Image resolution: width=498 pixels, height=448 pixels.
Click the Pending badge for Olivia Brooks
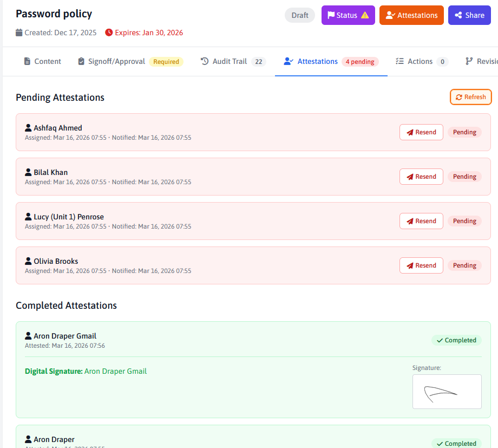464,265
